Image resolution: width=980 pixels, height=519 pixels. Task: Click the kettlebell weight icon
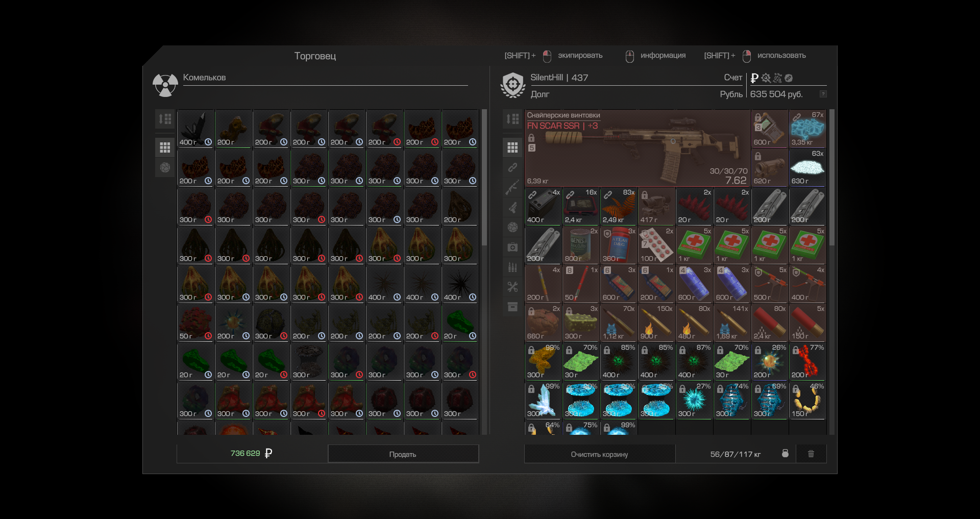click(785, 454)
